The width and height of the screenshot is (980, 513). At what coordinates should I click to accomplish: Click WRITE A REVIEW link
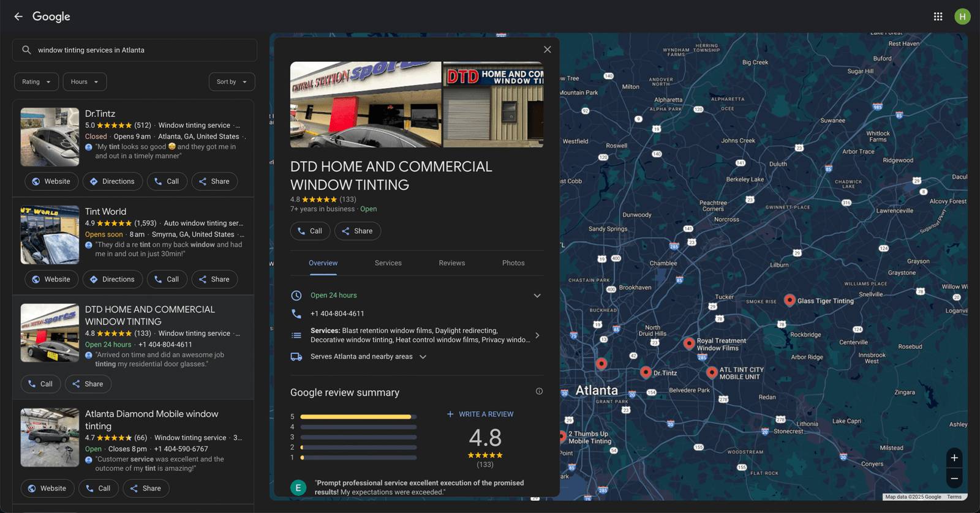(480, 414)
